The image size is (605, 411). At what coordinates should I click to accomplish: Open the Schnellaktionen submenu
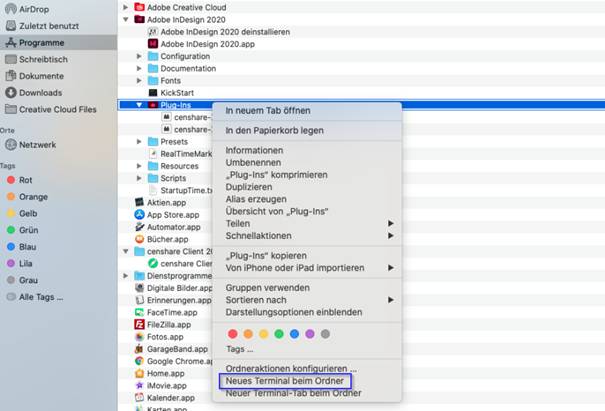307,236
